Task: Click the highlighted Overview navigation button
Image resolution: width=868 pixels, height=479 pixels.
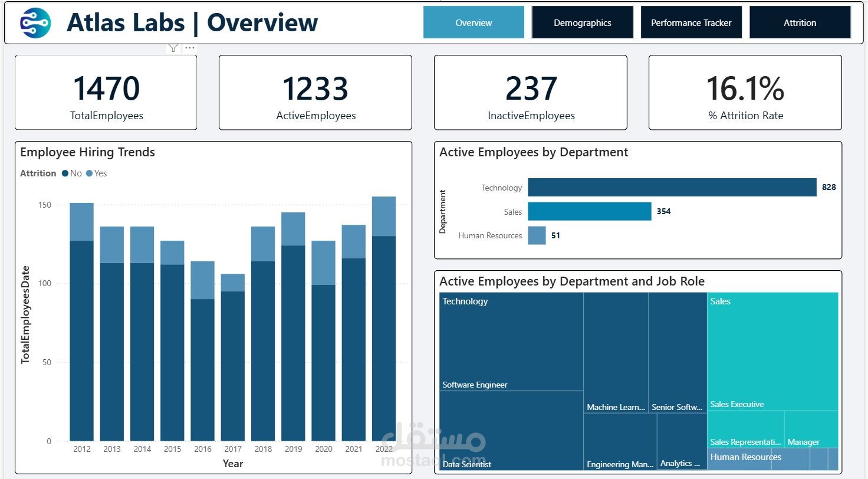Action: point(473,22)
